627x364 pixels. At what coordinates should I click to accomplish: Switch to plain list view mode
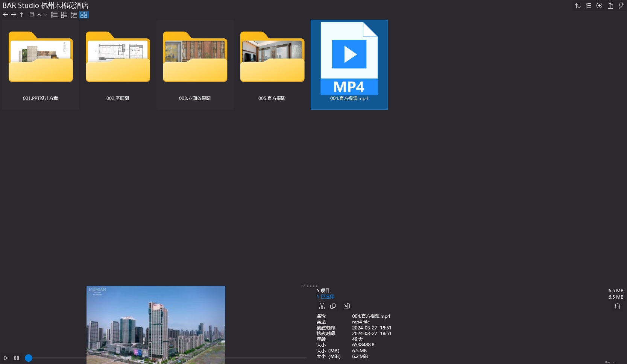point(55,15)
